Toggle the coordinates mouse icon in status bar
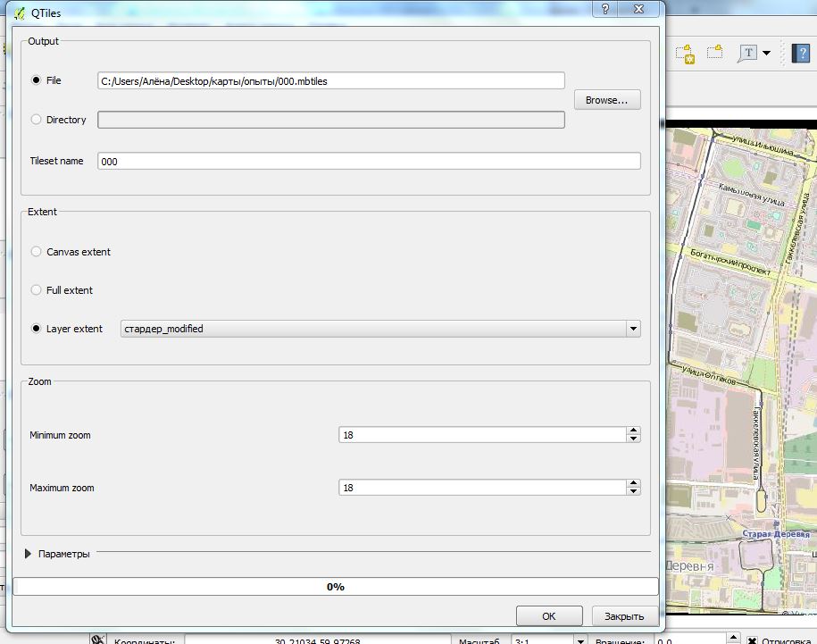 point(97,640)
